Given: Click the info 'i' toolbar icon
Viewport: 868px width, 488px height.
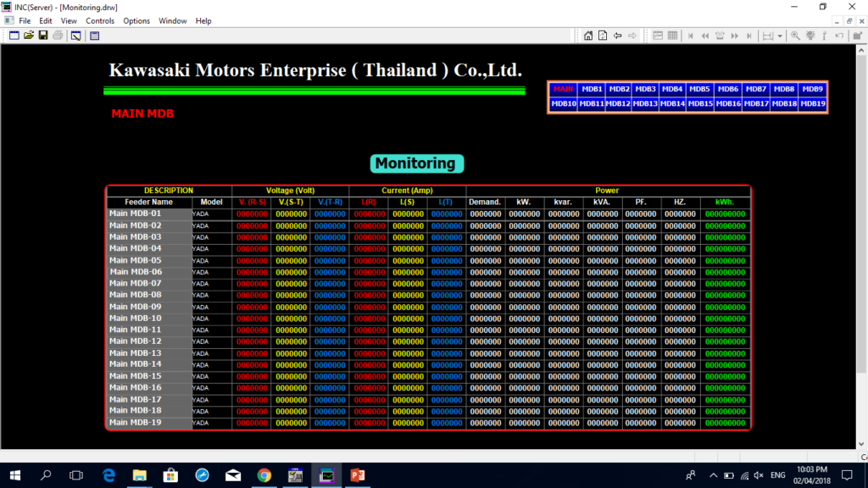Looking at the screenshot, I should coord(825,36).
